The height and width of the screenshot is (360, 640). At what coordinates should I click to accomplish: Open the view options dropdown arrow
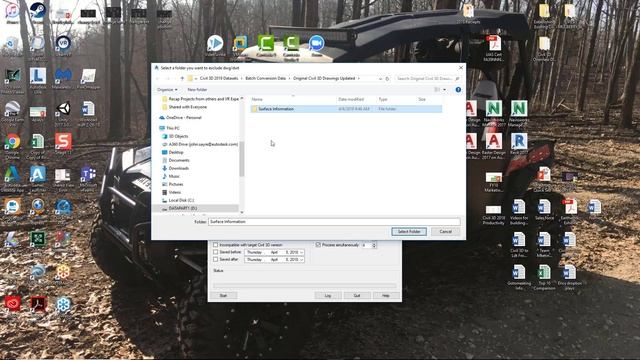tap(444, 89)
